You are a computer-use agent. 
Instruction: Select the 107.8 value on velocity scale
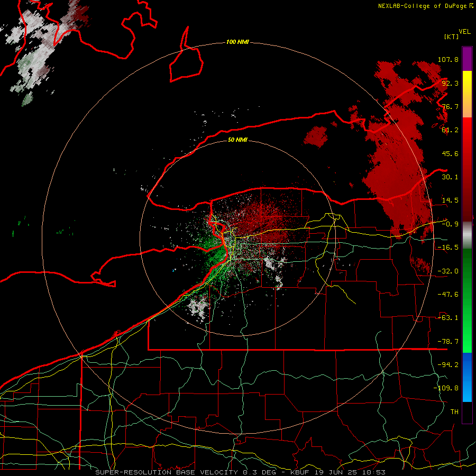pos(448,59)
